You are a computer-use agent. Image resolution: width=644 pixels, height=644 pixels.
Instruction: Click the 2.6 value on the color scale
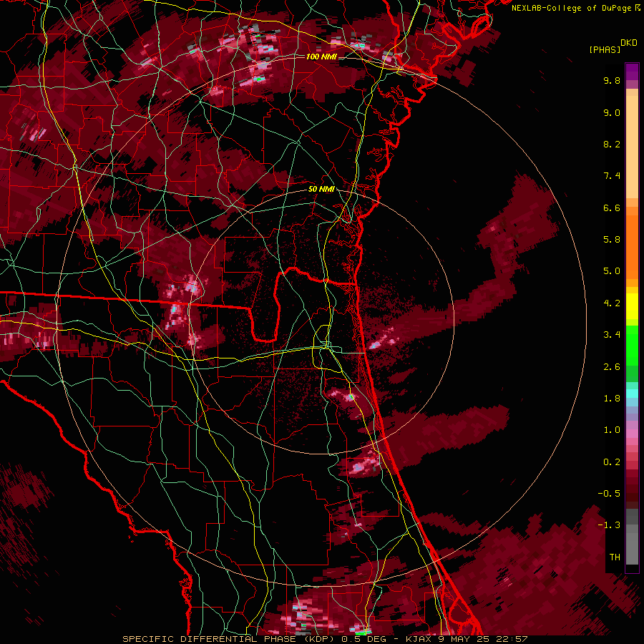pos(612,367)
